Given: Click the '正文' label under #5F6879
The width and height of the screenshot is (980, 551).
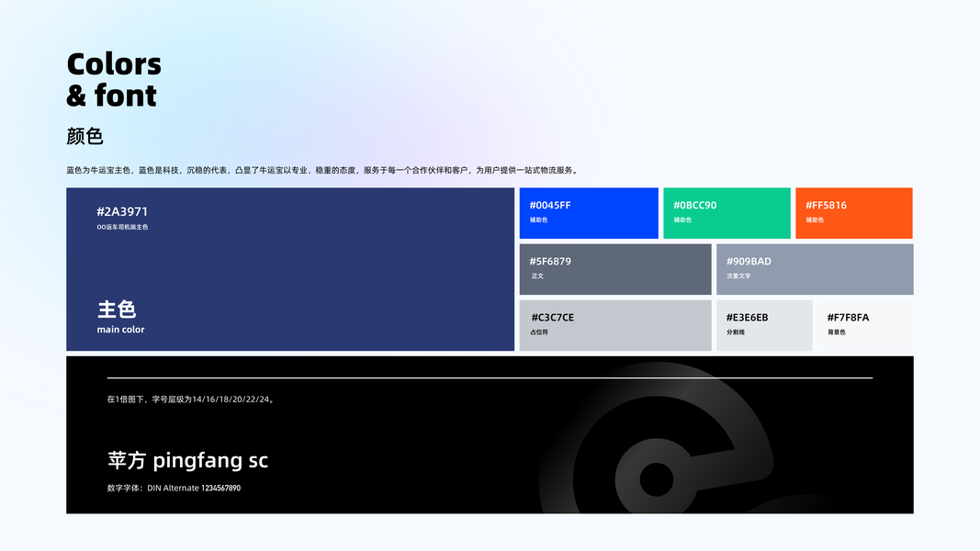Looking at the screenshot, I should (537, 276).
